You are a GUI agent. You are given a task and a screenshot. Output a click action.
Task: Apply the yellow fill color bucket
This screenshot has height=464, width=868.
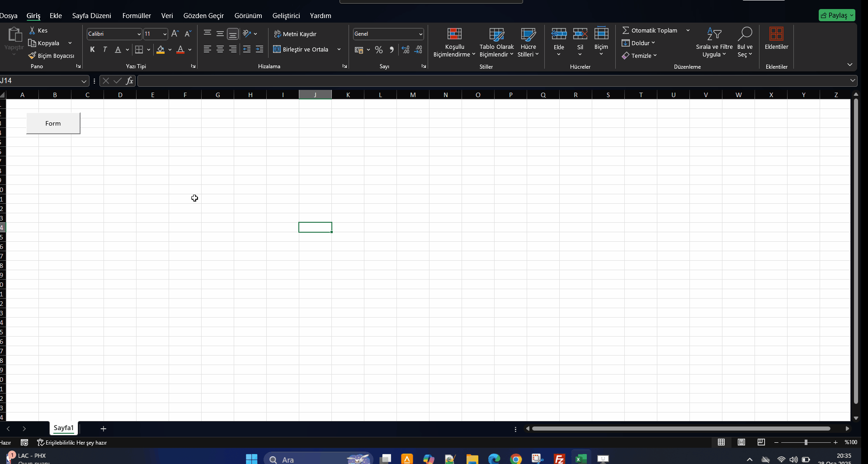click(160, 50)
